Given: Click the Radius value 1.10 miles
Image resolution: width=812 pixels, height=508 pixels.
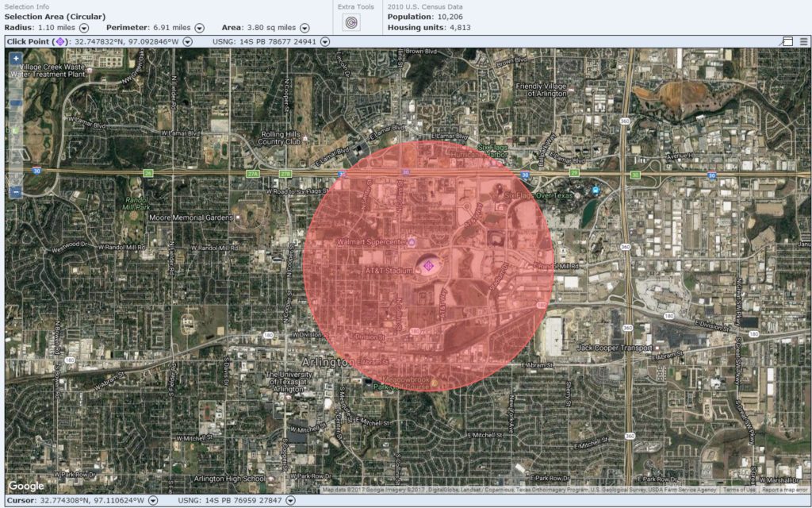Looking at the screenshot, I should click(56, 28).
